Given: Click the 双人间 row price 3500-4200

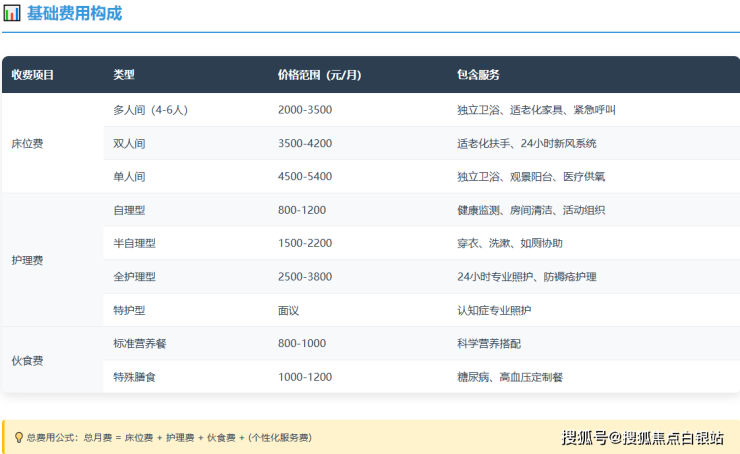Looking at the screenshot, I should (304, 143).
